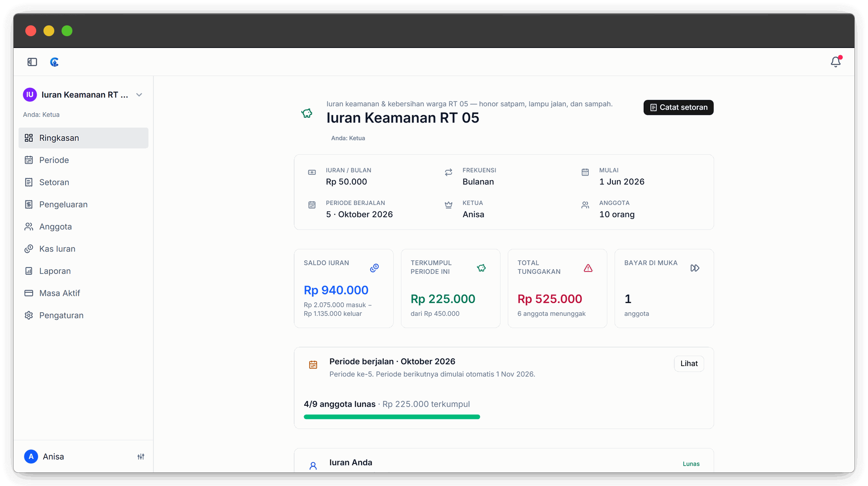This screenshot has width=868, height=486.
Task: Open the Anggota members list
Action: [83, 227]
